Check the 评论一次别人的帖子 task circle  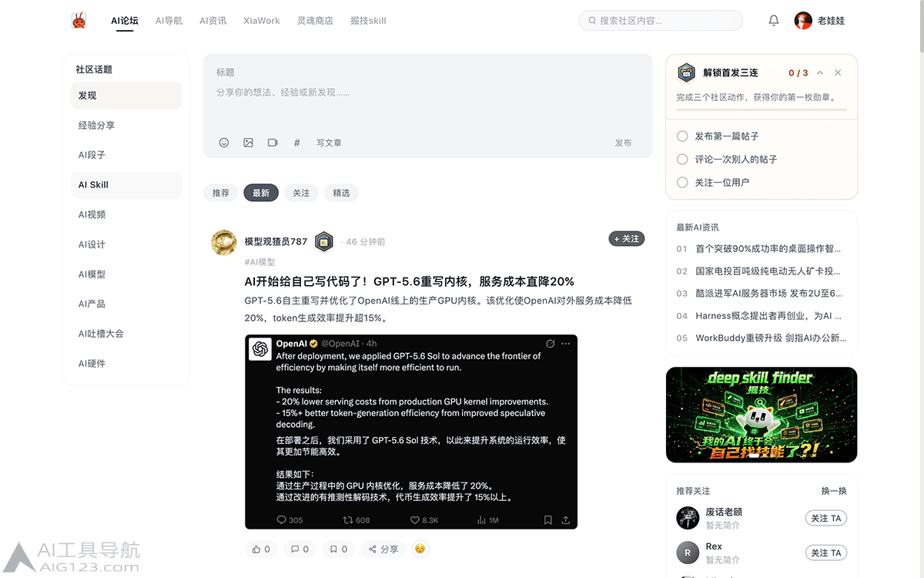tap(682, 159)
